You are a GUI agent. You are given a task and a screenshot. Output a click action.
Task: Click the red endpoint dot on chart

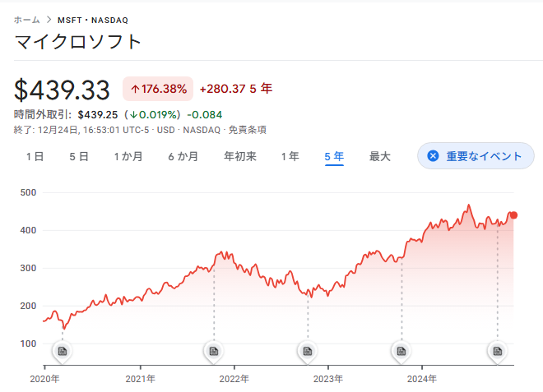[514, 215]
